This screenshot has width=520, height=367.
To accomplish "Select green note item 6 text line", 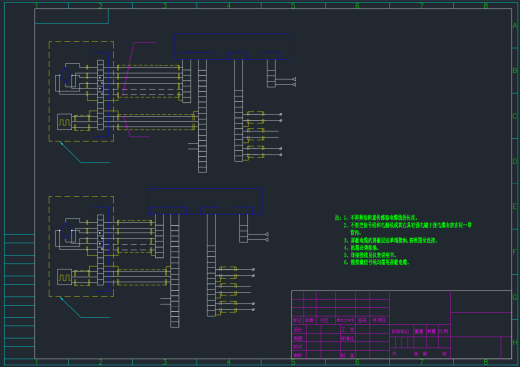I will [x=376, y=262].
